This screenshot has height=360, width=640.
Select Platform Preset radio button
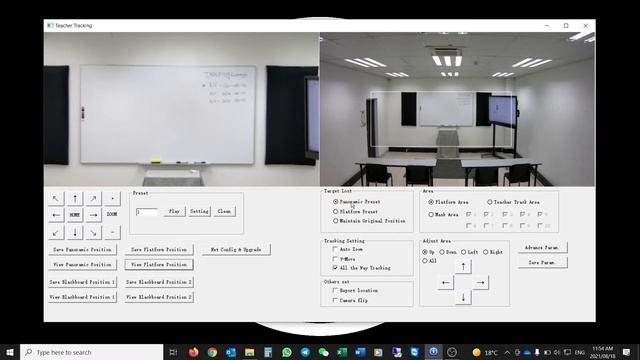click(336, 211)
